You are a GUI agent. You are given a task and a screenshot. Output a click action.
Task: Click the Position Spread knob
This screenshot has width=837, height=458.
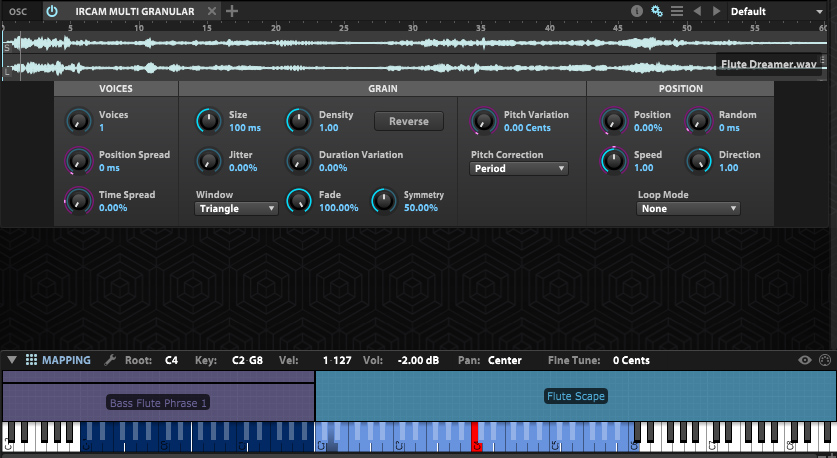click(x=79, y=161)
